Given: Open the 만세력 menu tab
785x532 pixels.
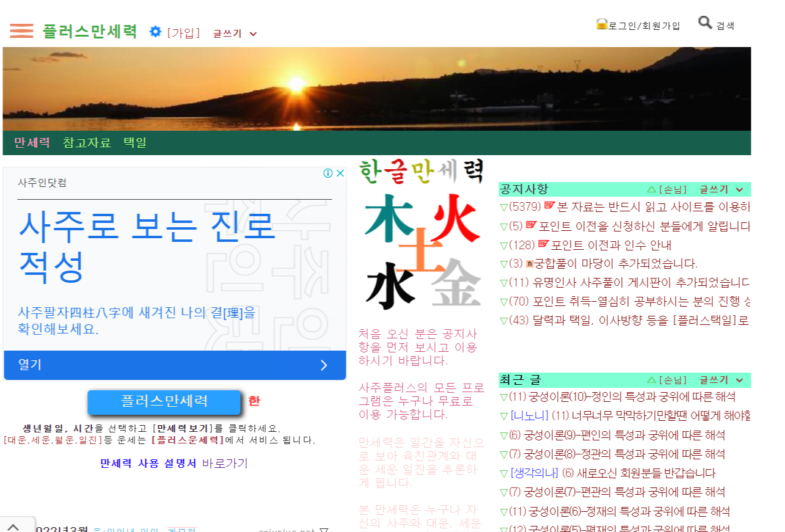Looking at the screenshot, I should pos(32,143).
